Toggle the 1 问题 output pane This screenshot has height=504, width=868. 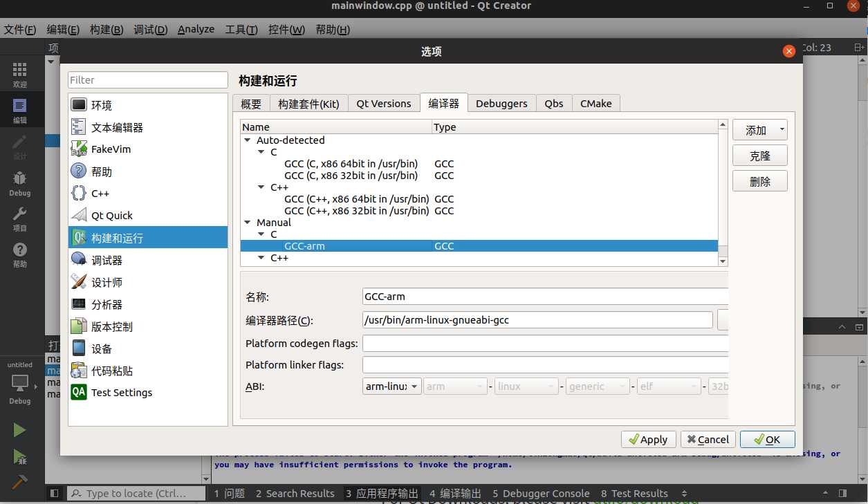click(230, 494)
